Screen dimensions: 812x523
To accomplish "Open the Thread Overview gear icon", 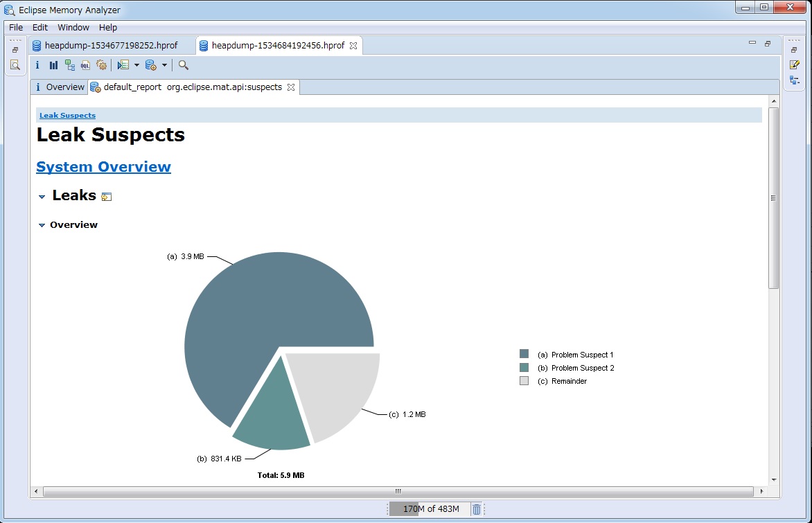I will coord(102,65).
